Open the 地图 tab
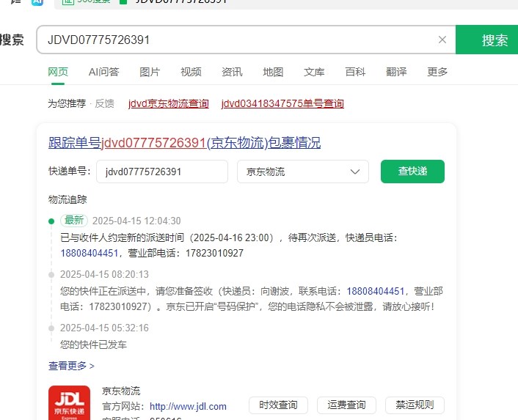Screen dimensions: 518x420 coord(273,72)
